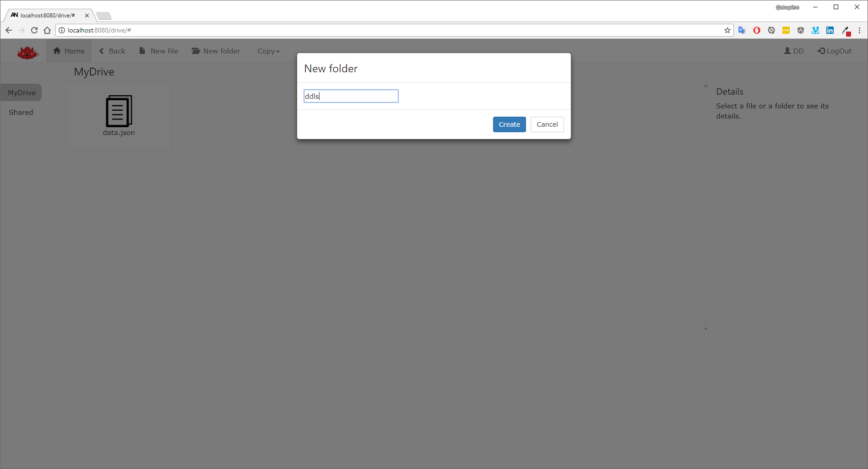868x469 pixels.
Task: Click LogOut in the navbar
Action: pos(835,51)
